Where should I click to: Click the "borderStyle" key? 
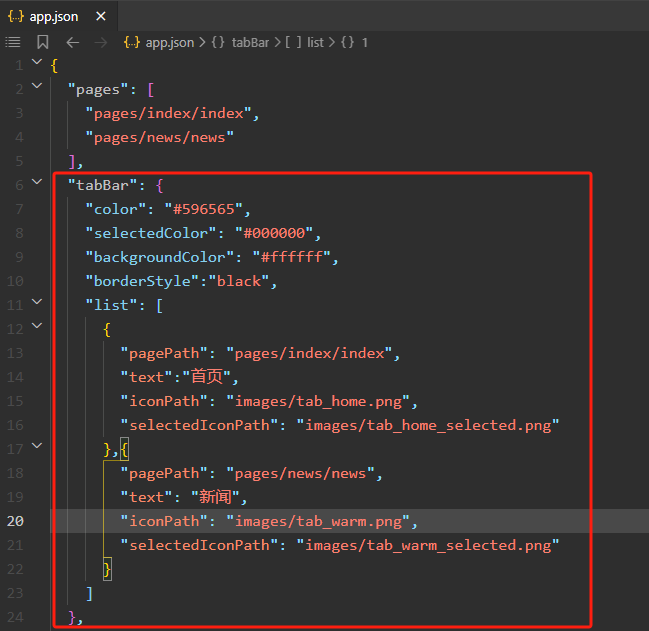pos(142,281)
